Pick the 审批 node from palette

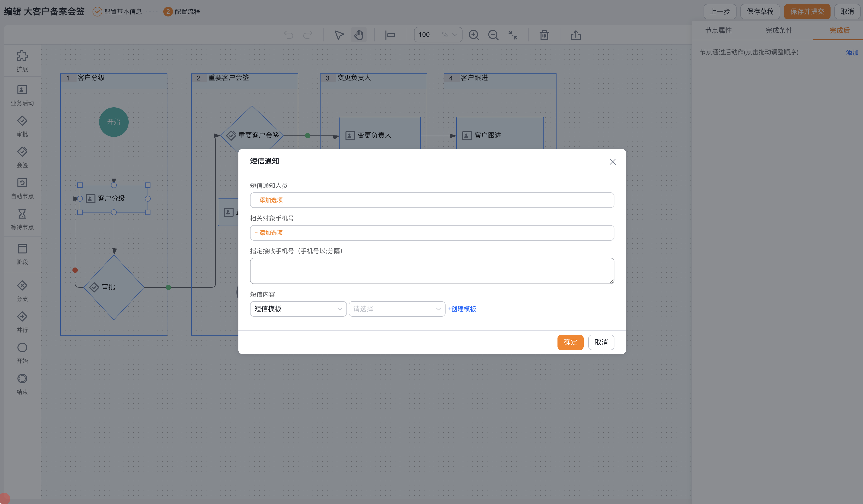pos(22,126)
